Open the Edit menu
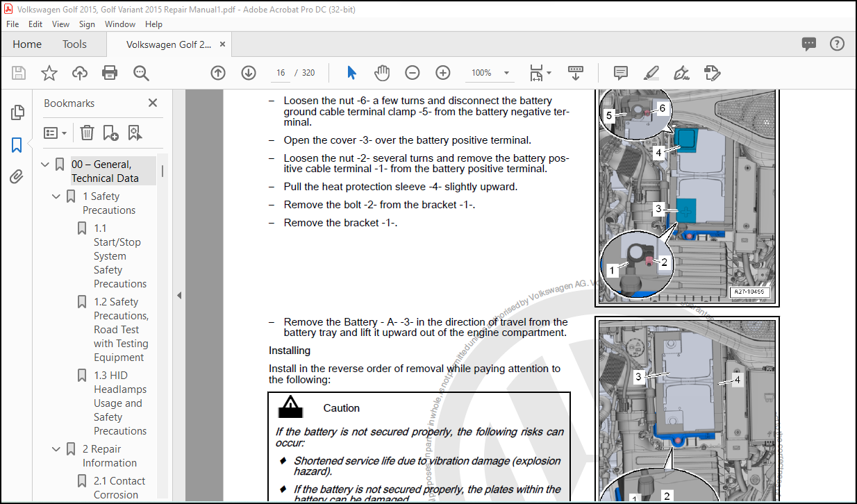 (35, 24)
